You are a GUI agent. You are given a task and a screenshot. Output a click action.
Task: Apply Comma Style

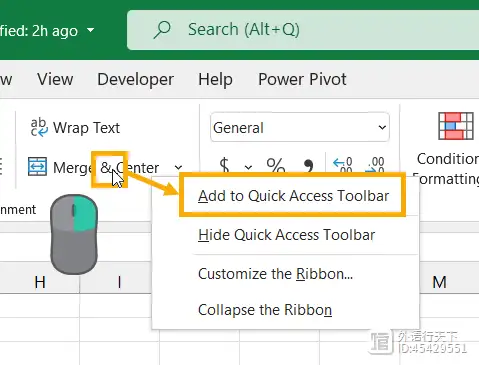(309, 166)
